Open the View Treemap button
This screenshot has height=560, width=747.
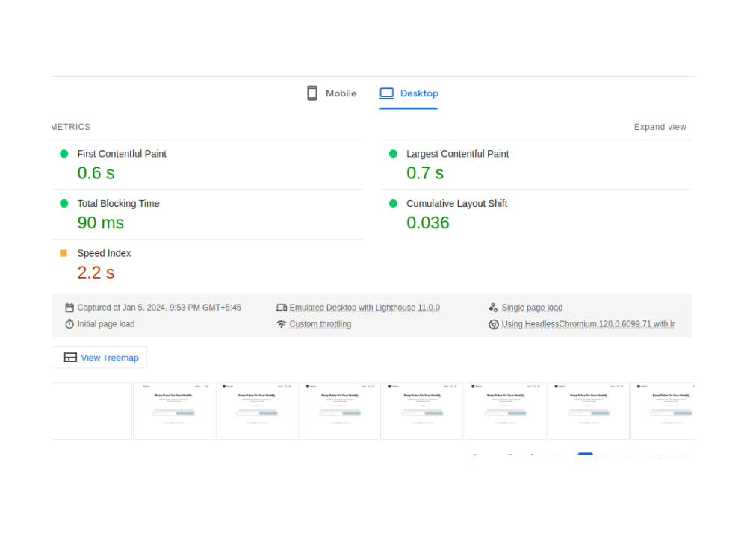point(99,358)
